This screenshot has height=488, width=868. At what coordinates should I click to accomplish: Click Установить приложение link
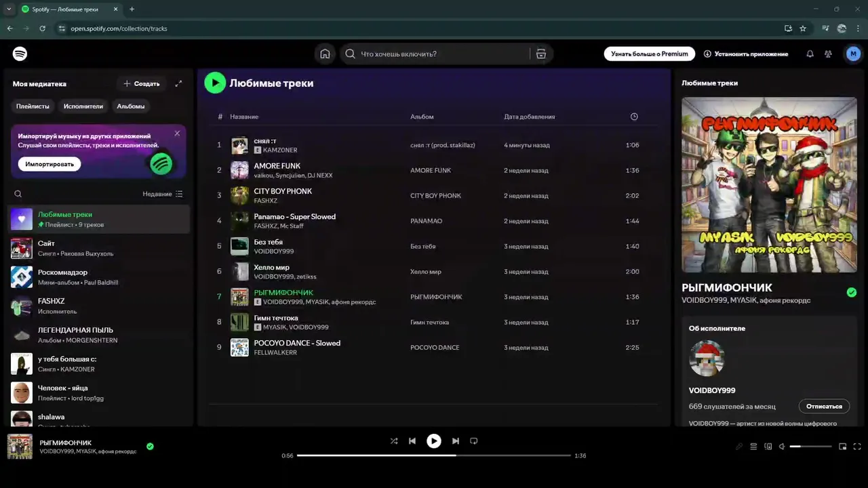pos(746,54)
